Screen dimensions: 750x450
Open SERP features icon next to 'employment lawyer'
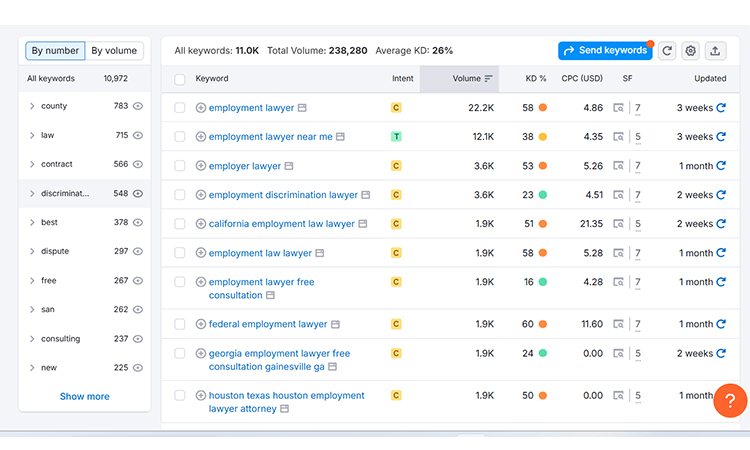(302, 108)
